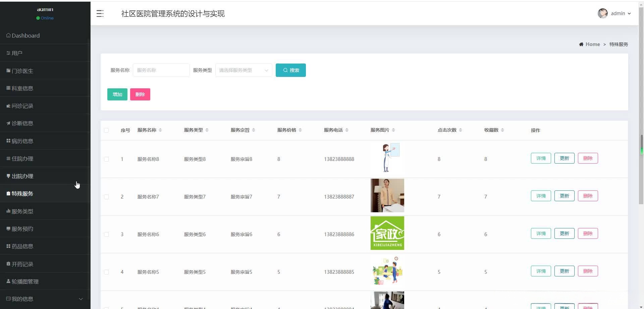Select 特殊服务 in the sidebar
The height and width of the screenshot is (309, 644).
click(45, 193)
